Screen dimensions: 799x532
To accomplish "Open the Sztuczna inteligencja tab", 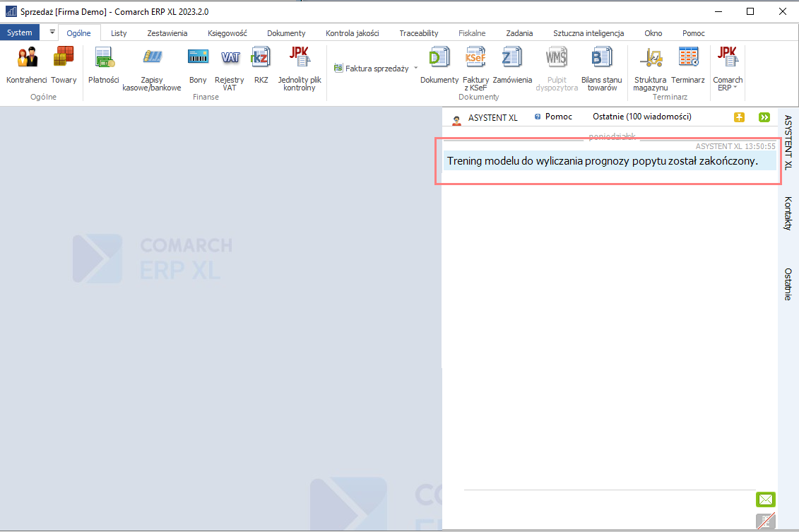I will (588, 33).
